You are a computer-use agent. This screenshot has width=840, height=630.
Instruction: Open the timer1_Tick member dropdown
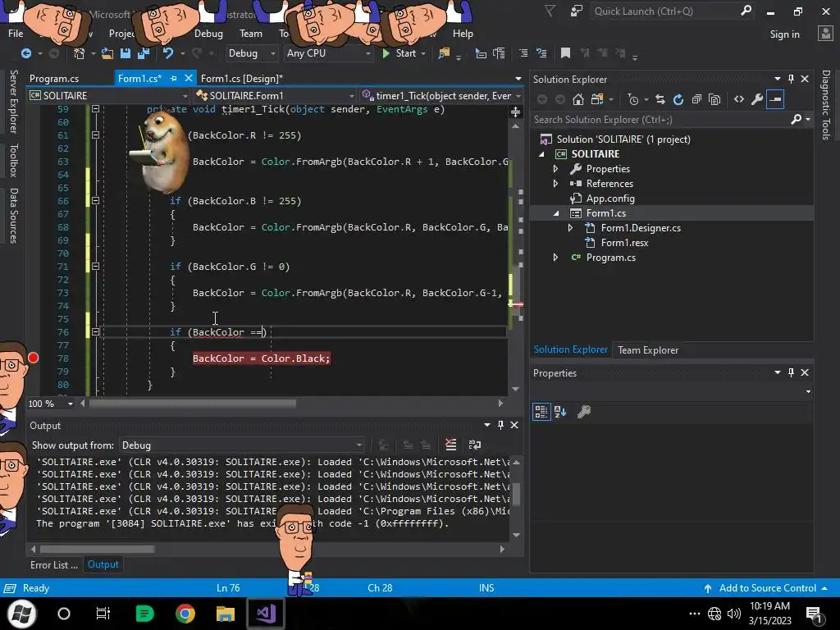(441, 95)
